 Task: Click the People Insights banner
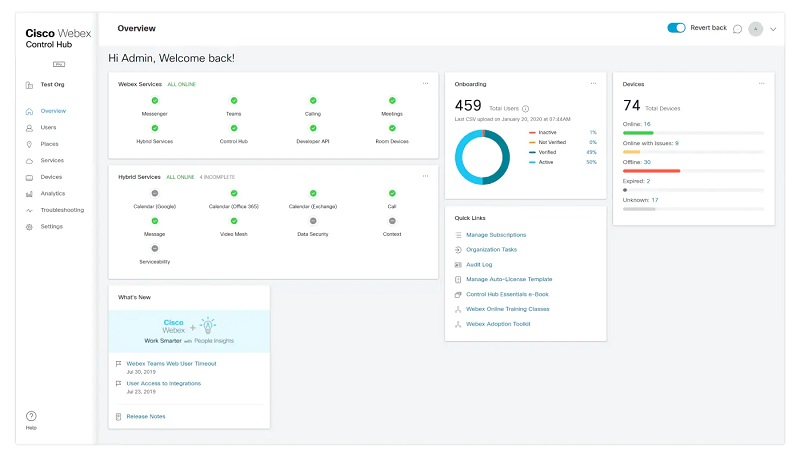189,332
